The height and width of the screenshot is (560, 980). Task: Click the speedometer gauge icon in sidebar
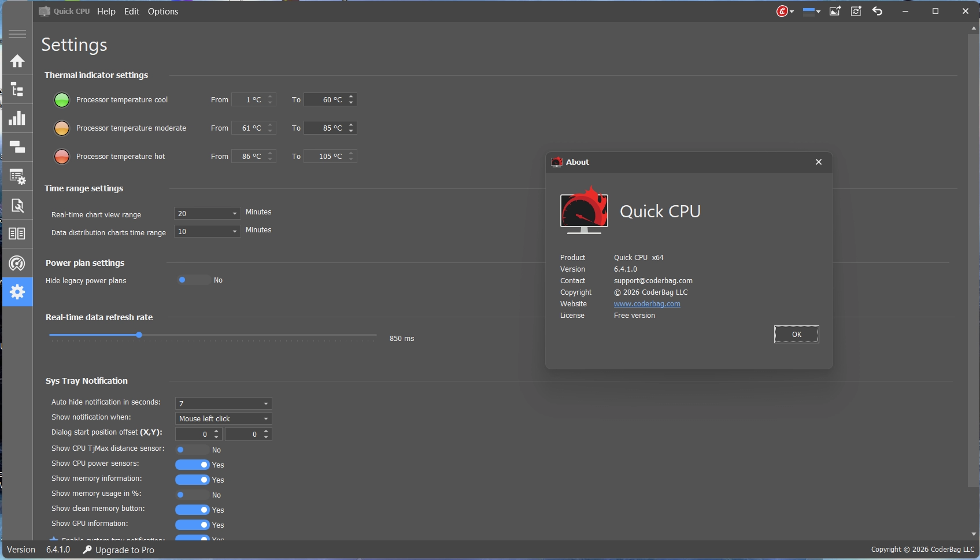point(17,264)
